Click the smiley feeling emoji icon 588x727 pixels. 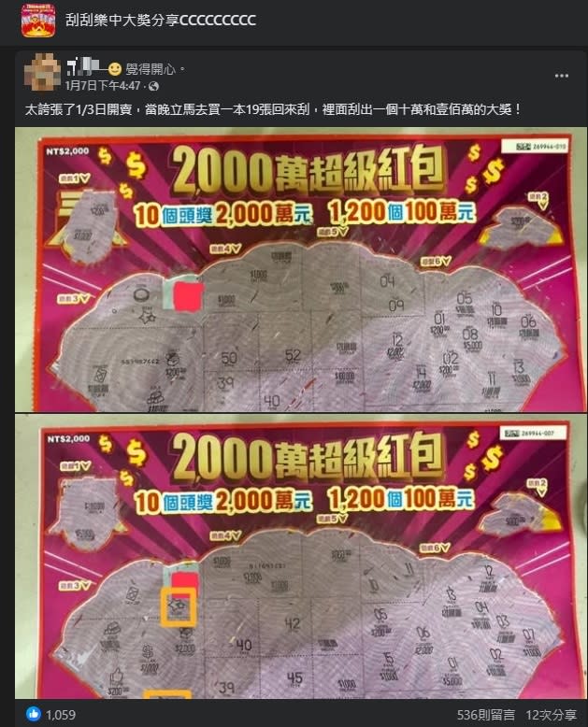click(115, 69)
